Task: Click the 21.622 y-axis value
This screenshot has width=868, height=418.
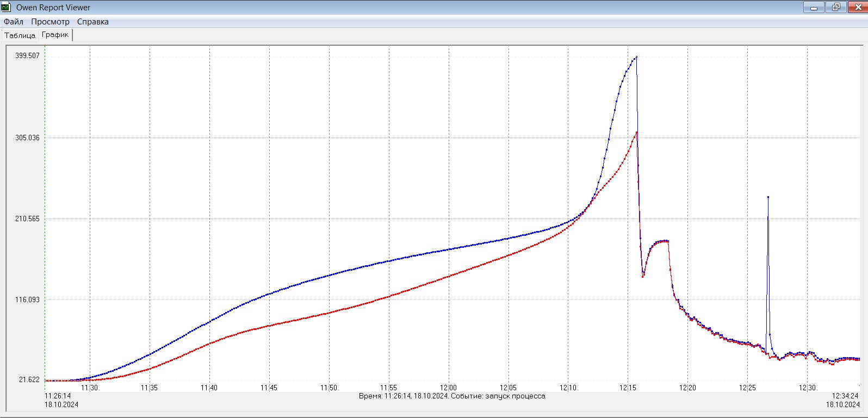Action: (x=29, y=379)
